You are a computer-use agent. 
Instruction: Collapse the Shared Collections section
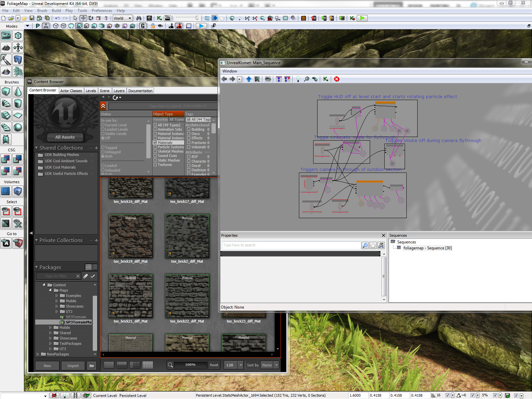pyautogui.click(x=36, y=148)
